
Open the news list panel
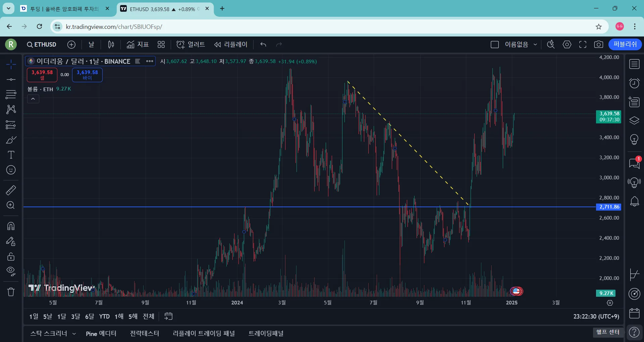coord(634,102)
